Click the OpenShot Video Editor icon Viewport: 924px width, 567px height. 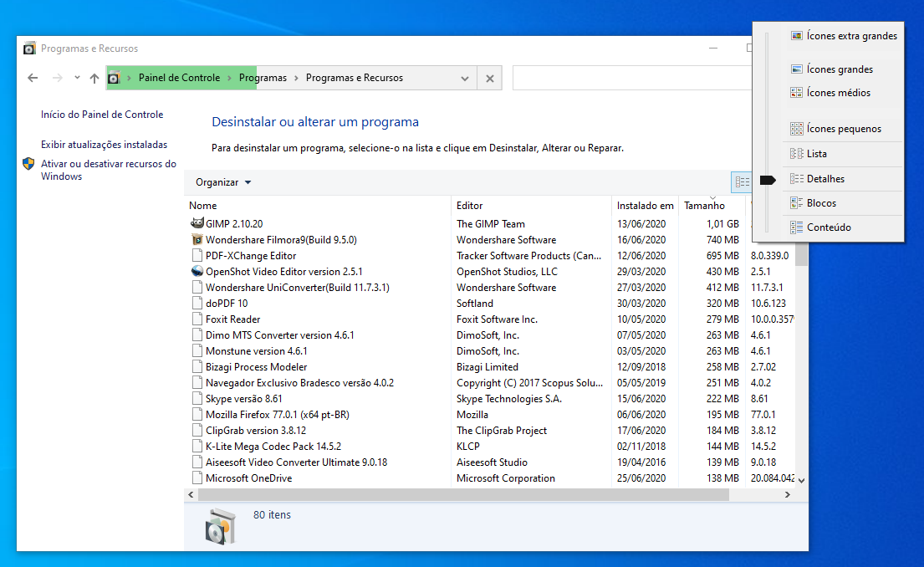(197, 271)
